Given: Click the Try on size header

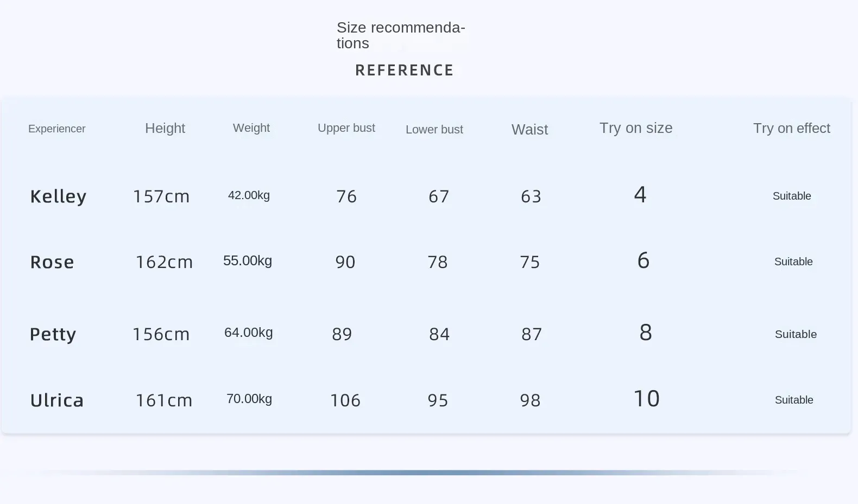Looking at the screenshot, I should point(636,128).
